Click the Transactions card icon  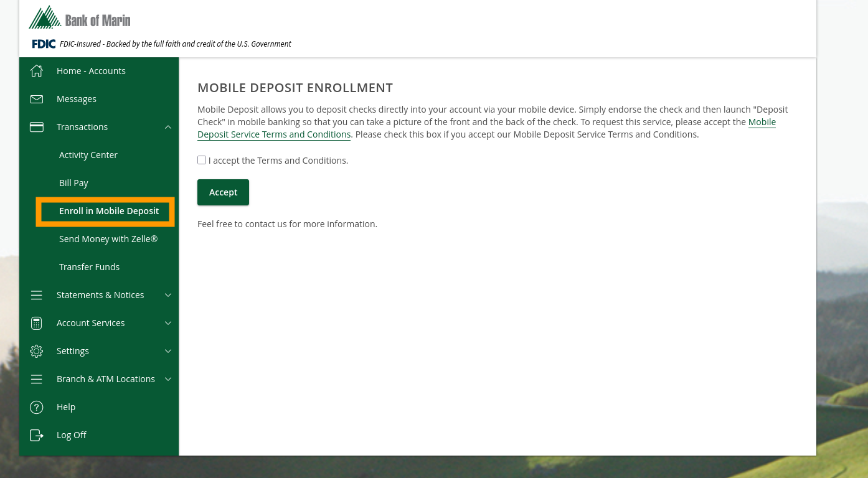coord(36,126)
